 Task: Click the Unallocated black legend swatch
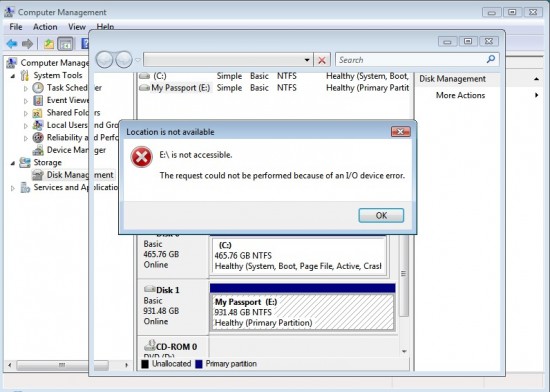(x=145, y=364)
